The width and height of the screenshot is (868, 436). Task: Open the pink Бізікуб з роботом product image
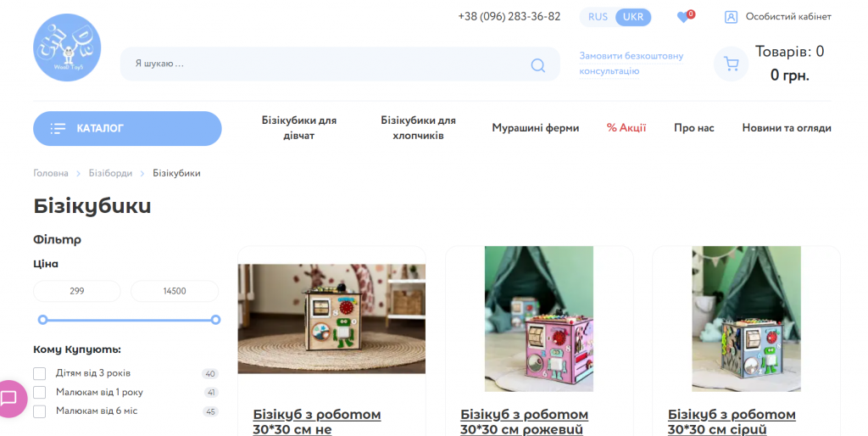[538, 319]
